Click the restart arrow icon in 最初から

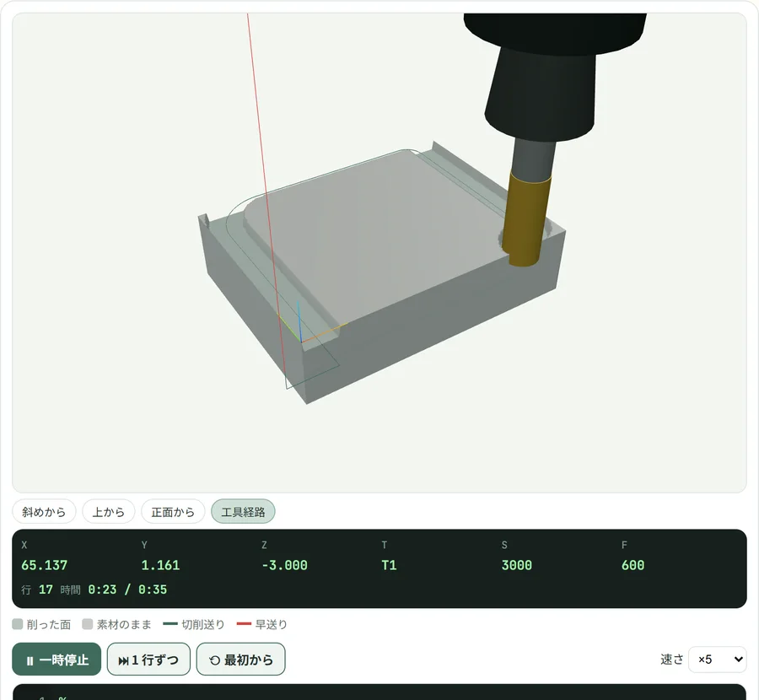pyautogui.click(x=214, y=660)
